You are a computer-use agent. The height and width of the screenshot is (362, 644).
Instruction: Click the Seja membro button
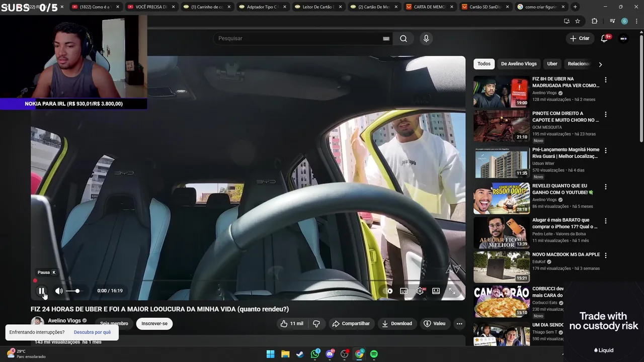pos(114,324)
